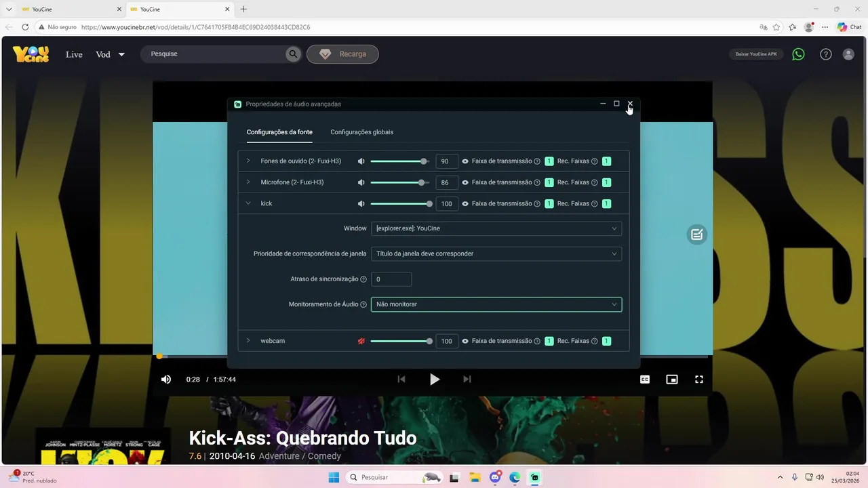The width and height of the screenshot is (868, 488).
Task: Show Faixa de transmissão help for Fones de ouvido
Action: 537,161
